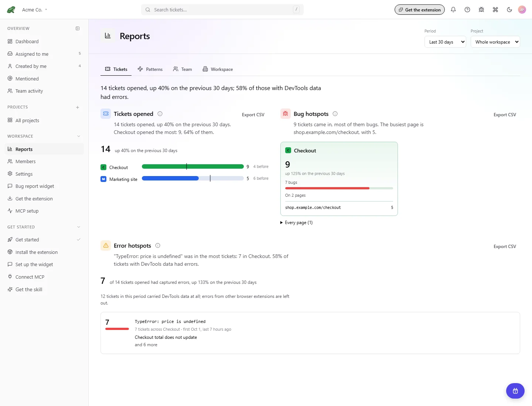Viewport: 532px width, 406px height.
Task: Open Assigned to me tickets
Action: click(x=44, y=54)
